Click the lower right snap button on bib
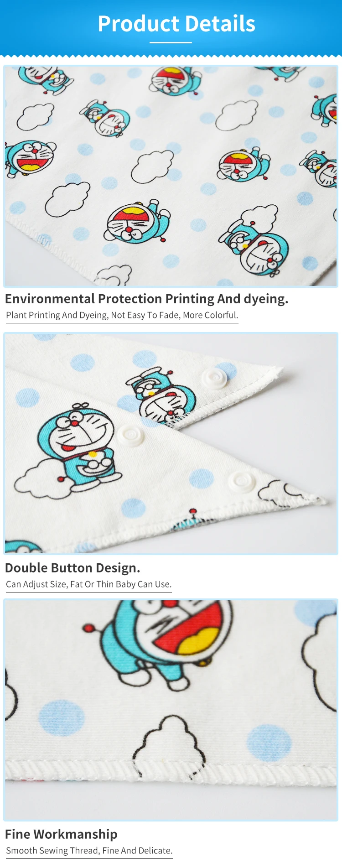 pos(241,482)
